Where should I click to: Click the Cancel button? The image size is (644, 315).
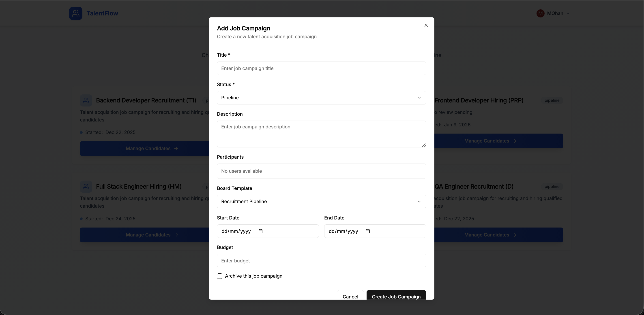[350, 297]
